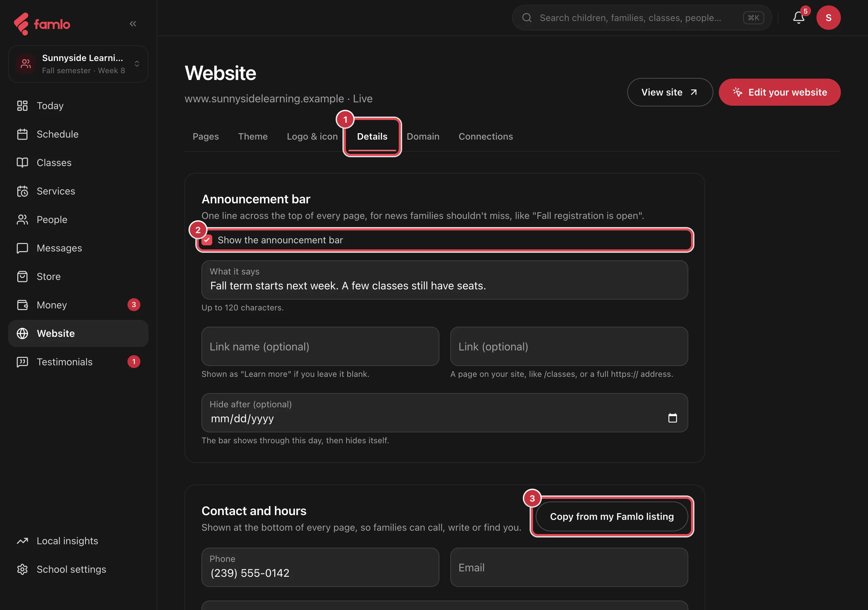
Task: Open Testimonials quote icon
Action: [x=22, y=362]
